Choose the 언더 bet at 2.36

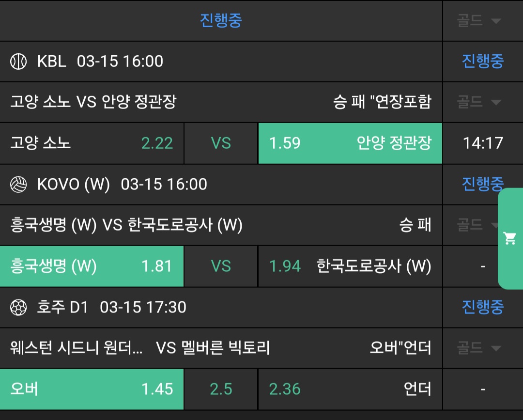click(x=350, y=389)
